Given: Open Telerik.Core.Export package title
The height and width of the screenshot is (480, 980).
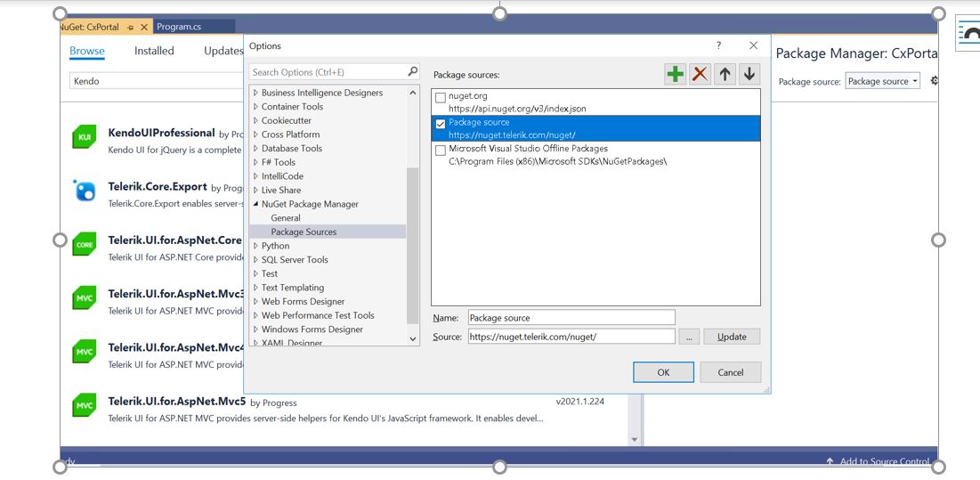Looking at the screenshot, I should 158,186.
